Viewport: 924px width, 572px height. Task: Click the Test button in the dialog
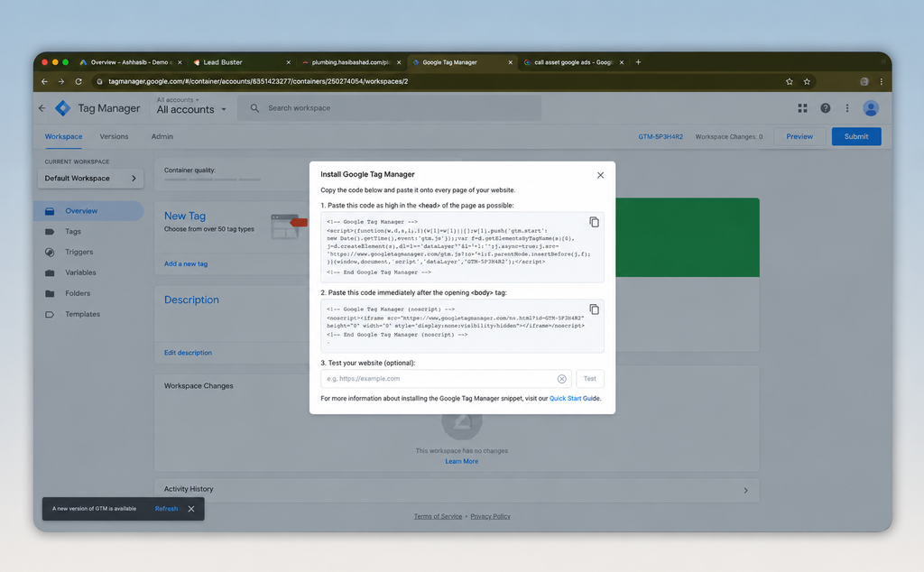click(x=590, y=379)
